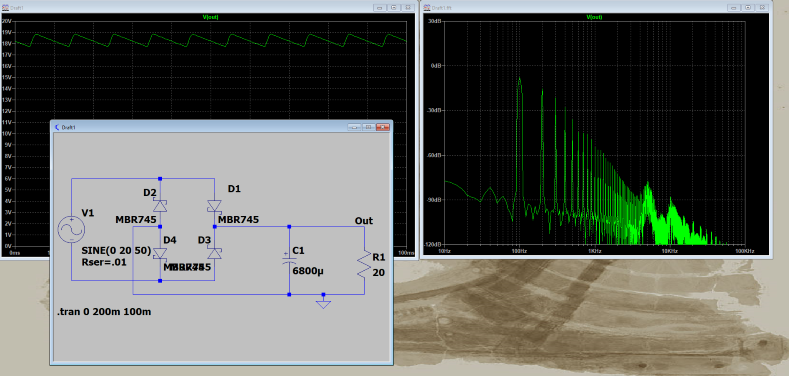Click the Rser=.01 parameter text
789x376 pixels.
(x=103, y=262)
